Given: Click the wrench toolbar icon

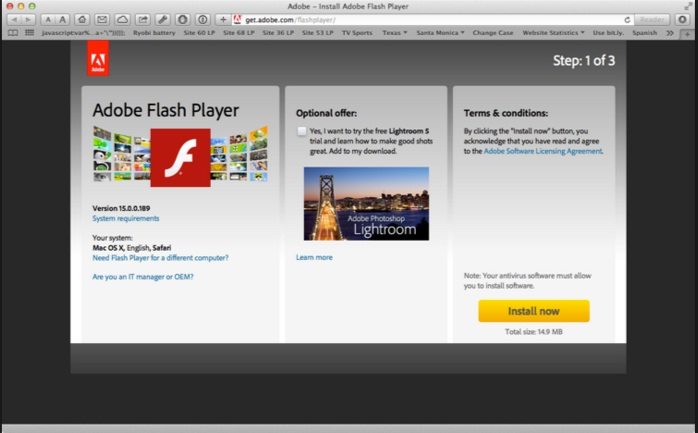Looking at the screenshot, I should click(162, 20).
